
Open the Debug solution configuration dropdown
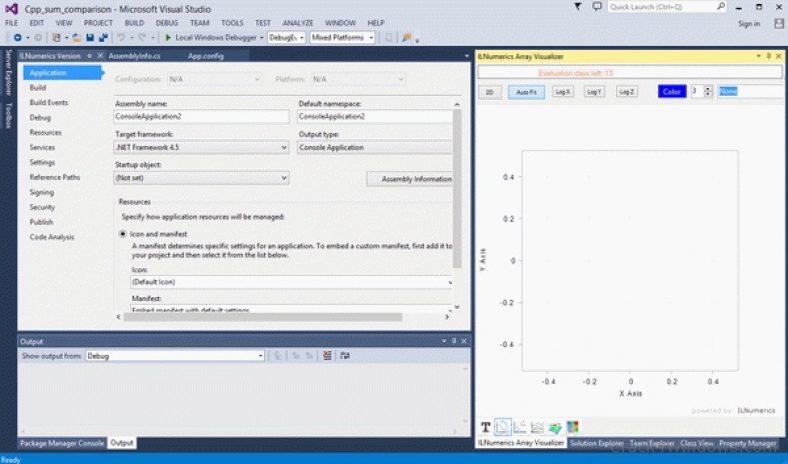click(x=286, y=38)
